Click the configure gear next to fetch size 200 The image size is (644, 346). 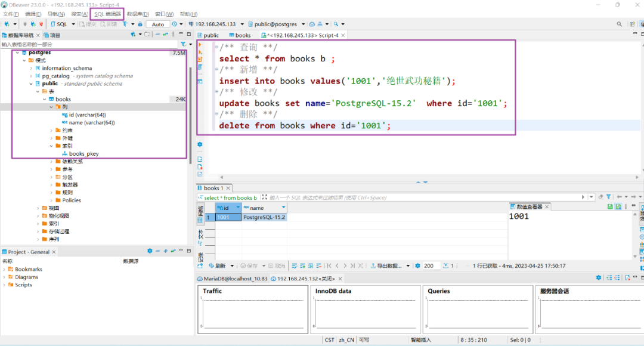pyautogui.click(x=417, y=266)
